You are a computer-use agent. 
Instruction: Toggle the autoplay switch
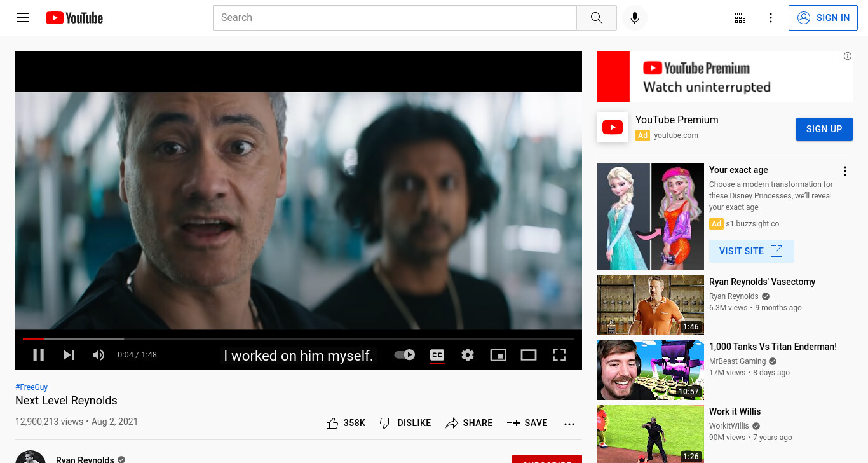405,355
